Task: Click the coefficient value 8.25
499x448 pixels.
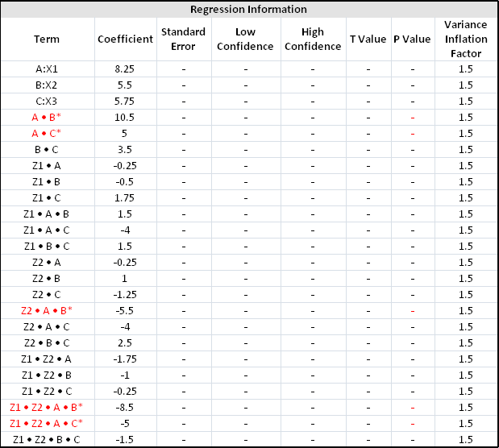Action: pos(125,68)
